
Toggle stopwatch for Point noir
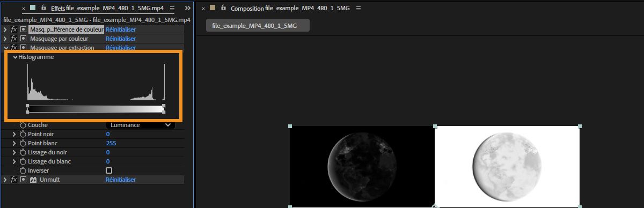tap(23, 134)
